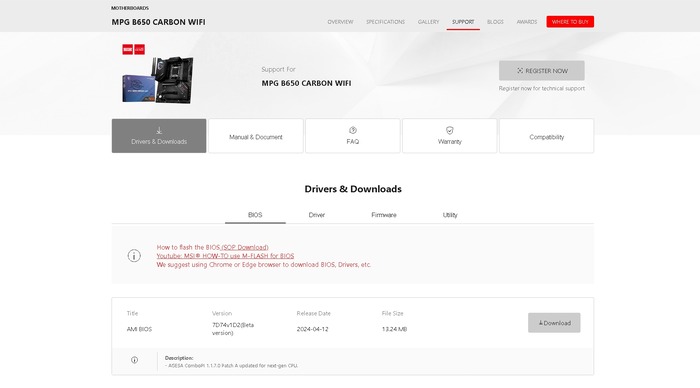
Task: Click AMI BIOS title text
Action: pyautogui.click(x=139, y=329)
